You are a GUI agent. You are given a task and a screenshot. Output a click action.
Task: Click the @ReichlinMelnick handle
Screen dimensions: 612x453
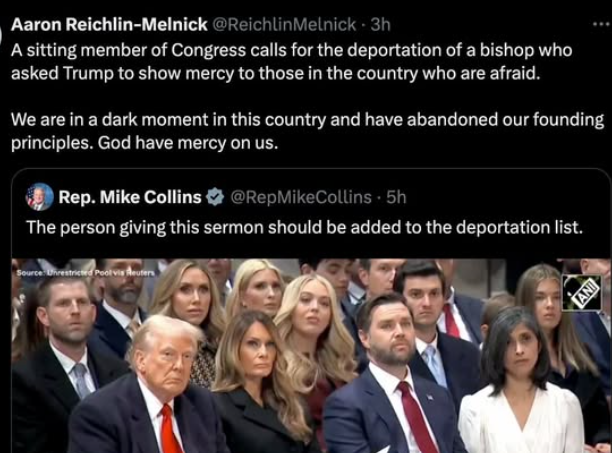coord(284,25)
